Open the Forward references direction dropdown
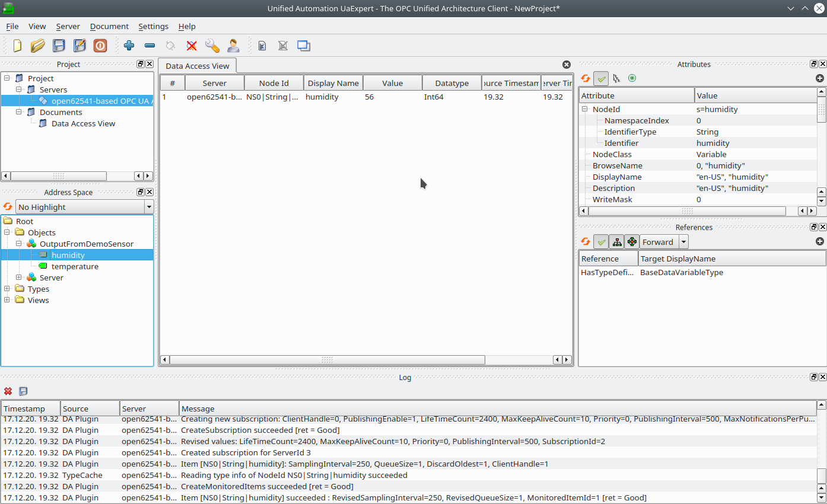Viewport: 827px width, 504px height. [x=683, y=242]
